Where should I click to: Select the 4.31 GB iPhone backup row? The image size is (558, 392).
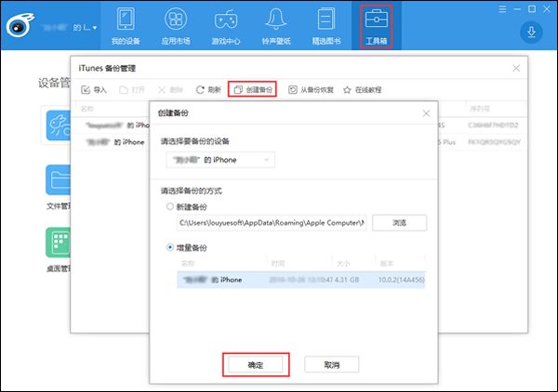[301, 280]
